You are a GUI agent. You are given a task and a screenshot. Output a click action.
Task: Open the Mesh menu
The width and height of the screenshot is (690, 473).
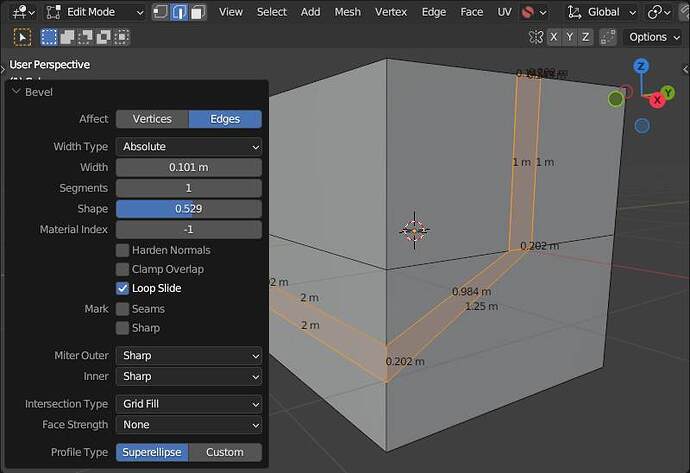pos(347,12)
